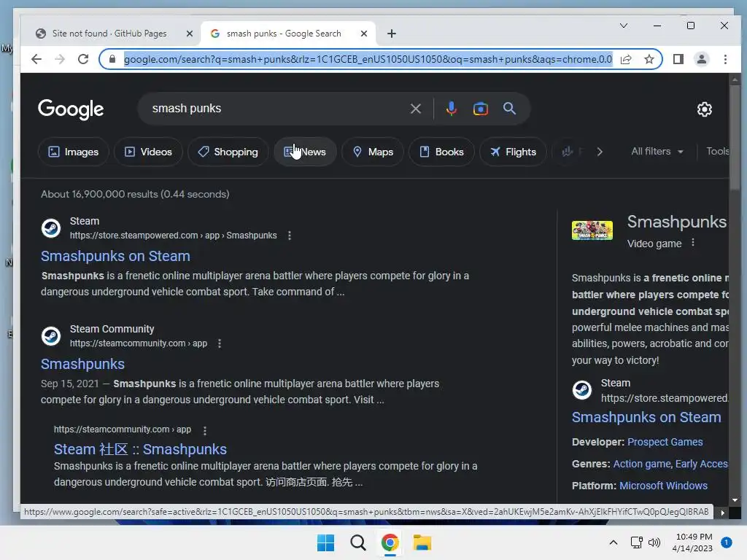Click the forward navigation arrow
This screenshot has width=747, height=560.
click(x=60, y=59)
